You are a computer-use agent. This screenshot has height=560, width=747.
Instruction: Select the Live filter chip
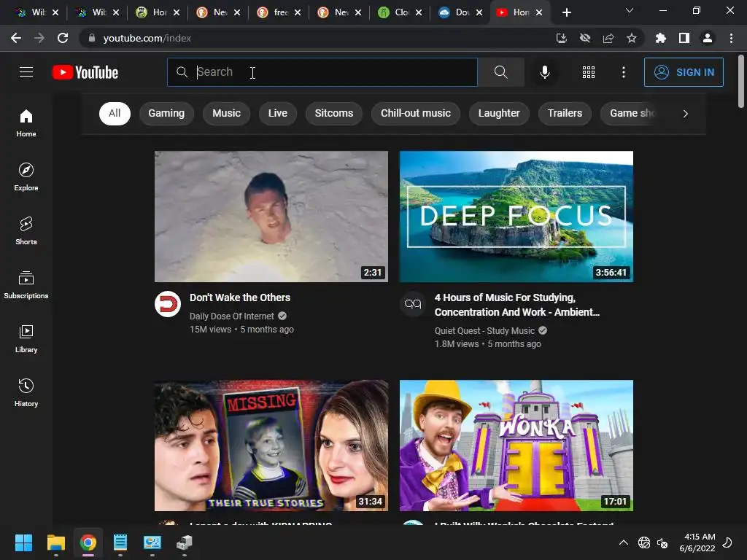(278, 113)
